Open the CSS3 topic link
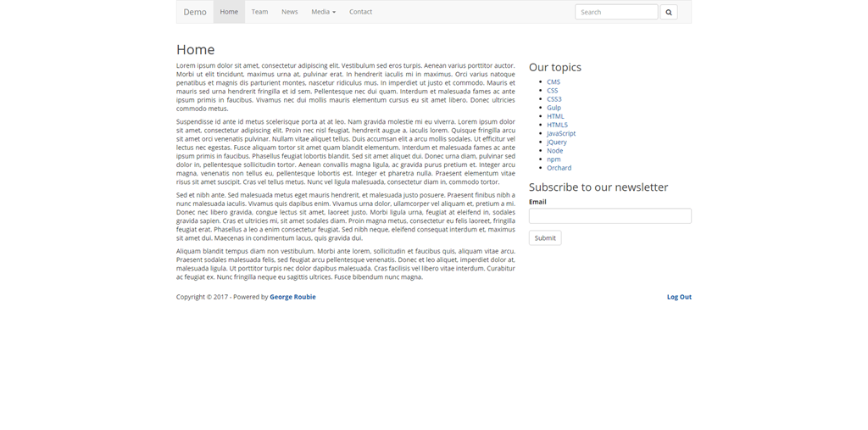Screen dimensions: 868x430 coord(554,99)
